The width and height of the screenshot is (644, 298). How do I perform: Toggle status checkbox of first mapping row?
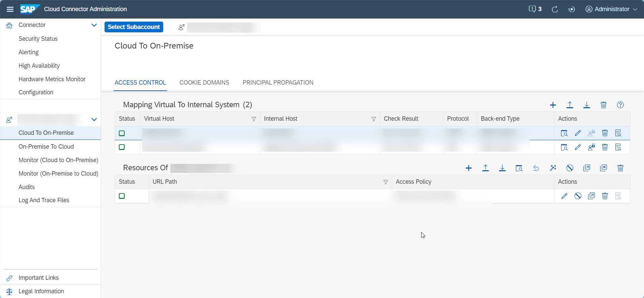(122, 133)
